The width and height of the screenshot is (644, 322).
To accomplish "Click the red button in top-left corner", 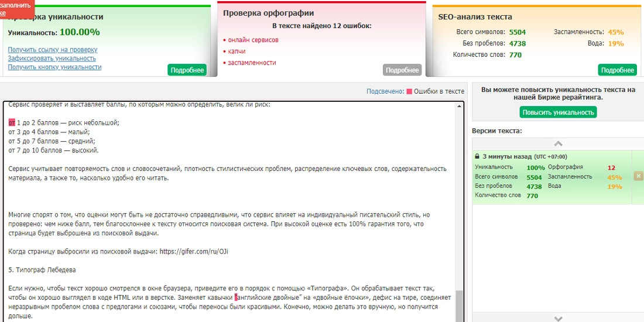I will coord(16,8).
